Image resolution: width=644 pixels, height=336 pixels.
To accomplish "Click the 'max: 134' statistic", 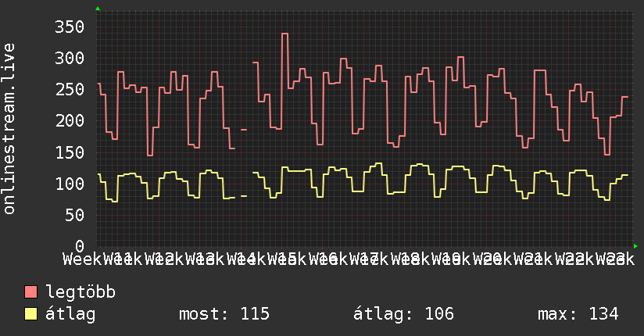I will coord(578,314).
